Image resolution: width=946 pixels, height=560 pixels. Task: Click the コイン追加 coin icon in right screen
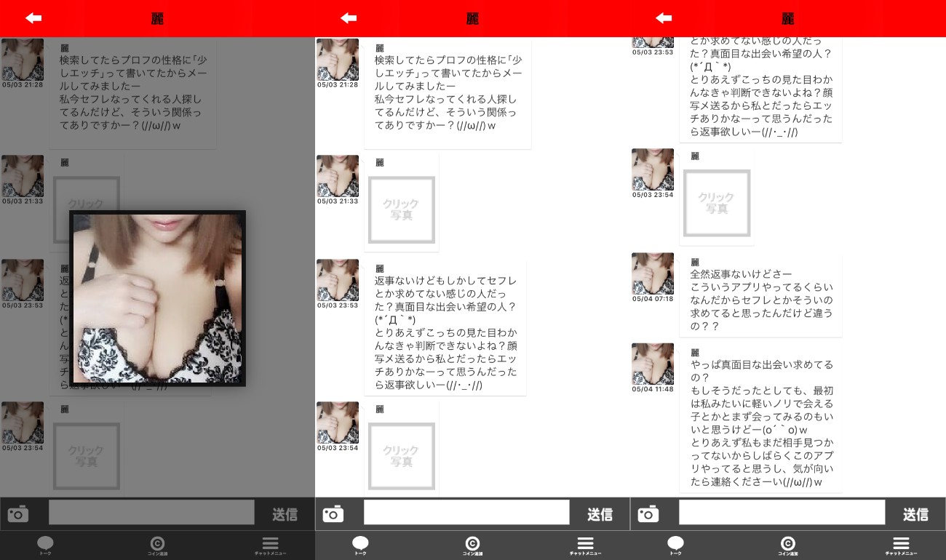point(787,545)
